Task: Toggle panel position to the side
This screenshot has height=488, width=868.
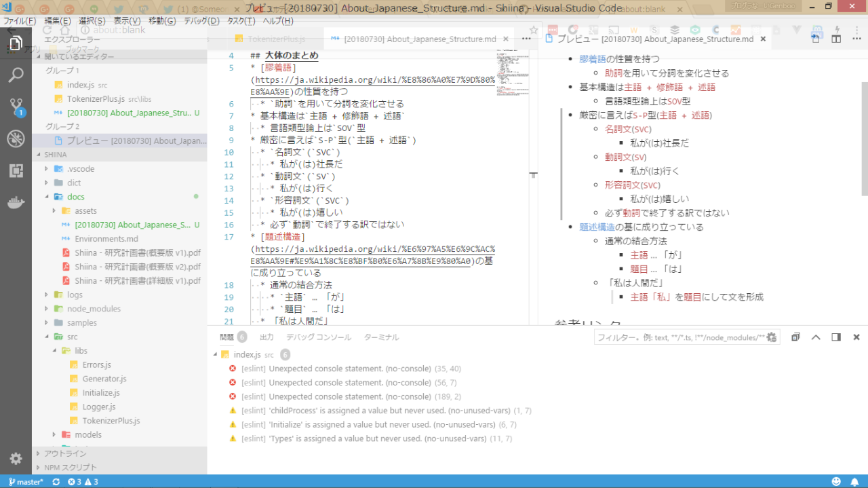Action: click(x=836, y=337)
